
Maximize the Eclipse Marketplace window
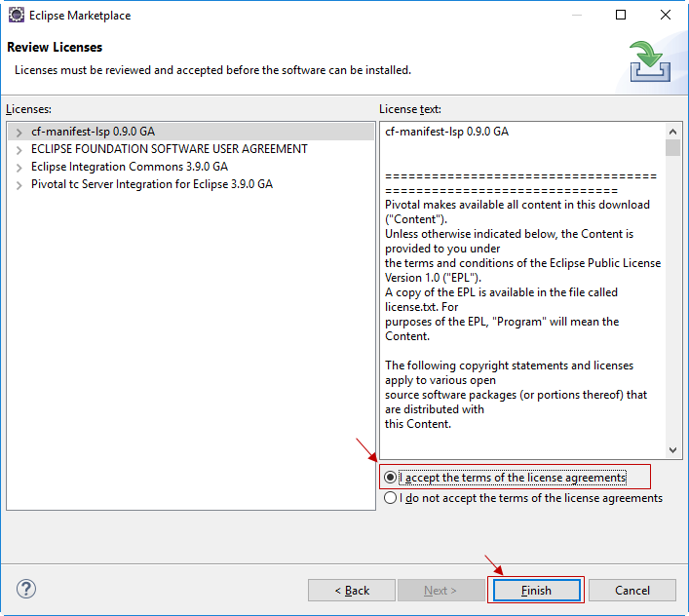coord(621,15)
